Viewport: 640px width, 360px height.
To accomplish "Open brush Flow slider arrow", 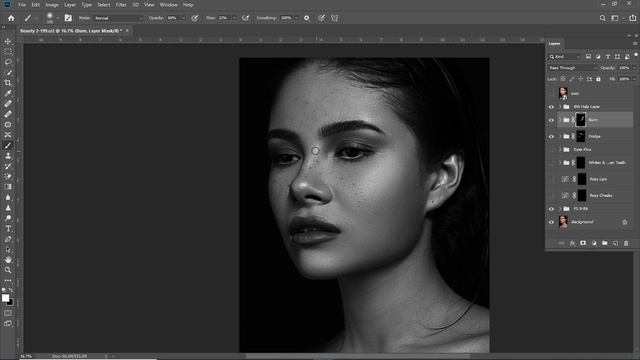I will click(234, 18).
